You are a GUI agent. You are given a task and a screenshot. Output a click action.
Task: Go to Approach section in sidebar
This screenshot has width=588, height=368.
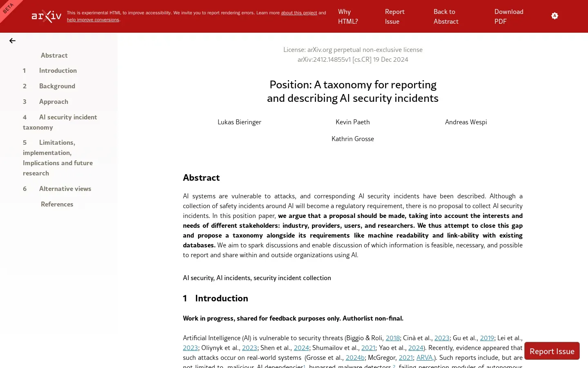tap(53, 102)
